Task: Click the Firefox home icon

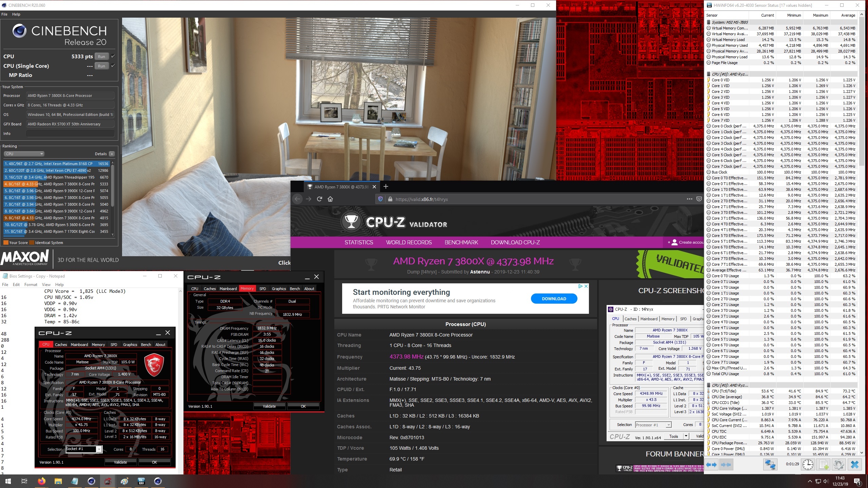Action: tap(330, 199)
